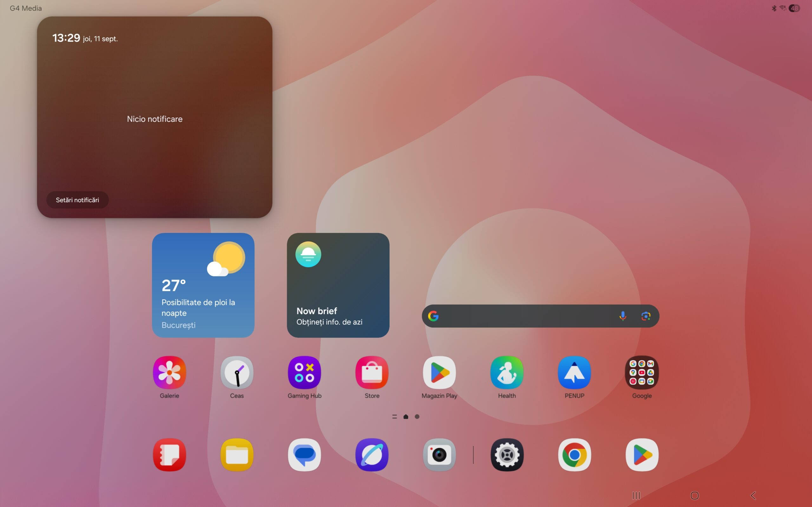Tap the Google search bar field
Screen dimensions: 812x507
[x=526, y=316]
